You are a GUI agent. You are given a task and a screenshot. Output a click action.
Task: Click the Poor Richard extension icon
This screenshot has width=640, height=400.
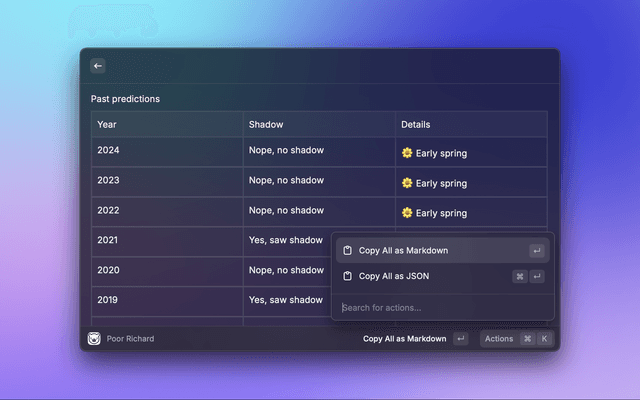94,339
